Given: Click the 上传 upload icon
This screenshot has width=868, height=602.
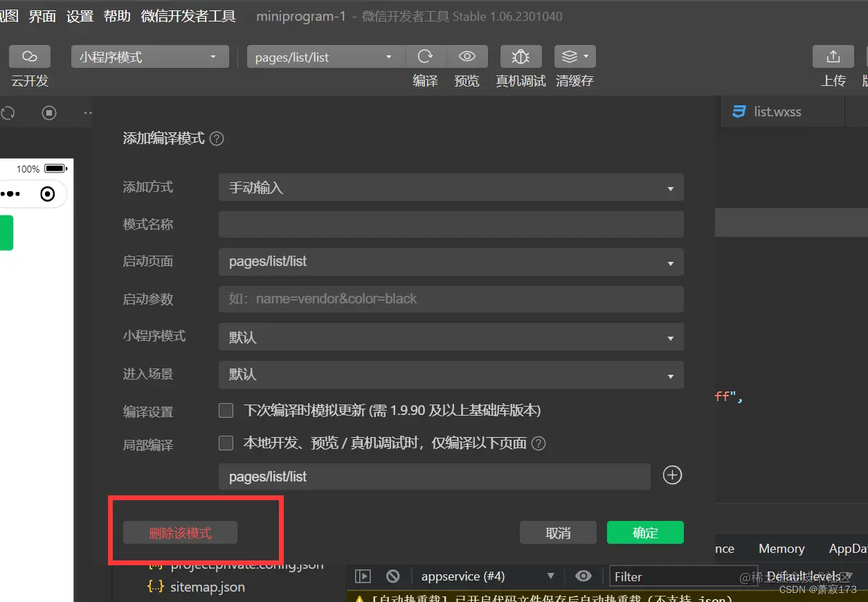Looking at the screenshot, I should point(833,56).
